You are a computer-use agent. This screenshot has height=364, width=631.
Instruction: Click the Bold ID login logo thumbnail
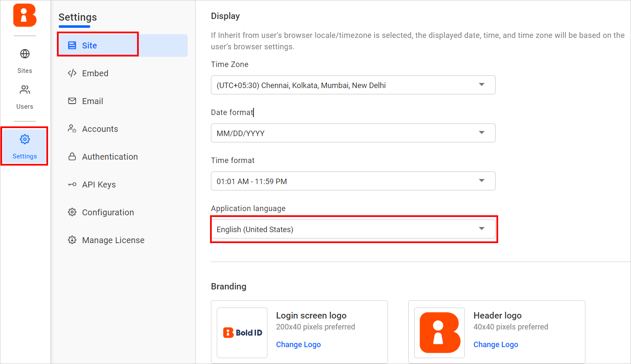click(x=242, y=333)
